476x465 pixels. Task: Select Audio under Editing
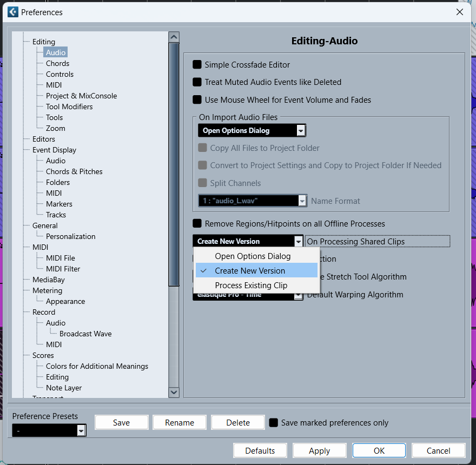pyautogui.click(x=56, y=52)
